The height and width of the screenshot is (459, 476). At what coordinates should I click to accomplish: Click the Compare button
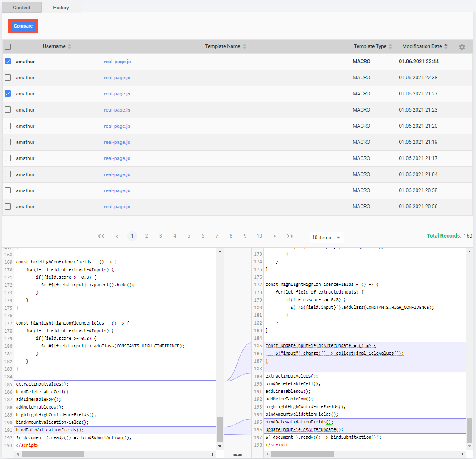pyautogui.click(x=23, y=26)
